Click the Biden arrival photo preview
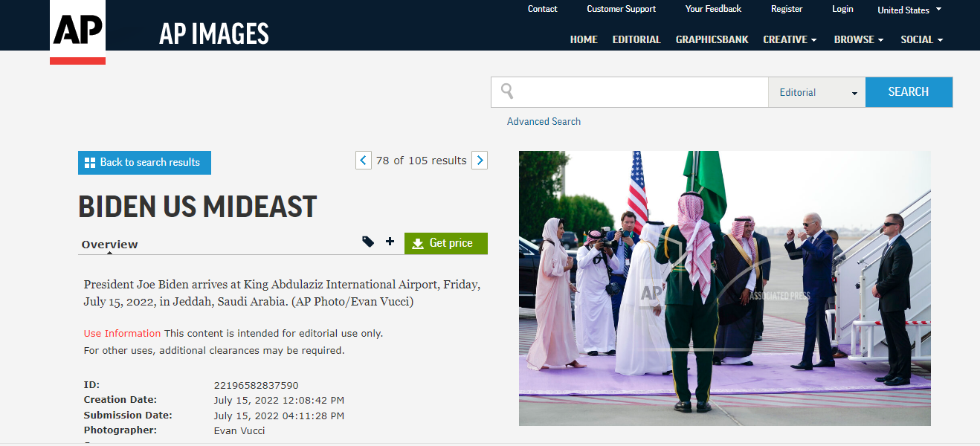The width and height of the screenshot is (980, 446). tap(724, 288)
